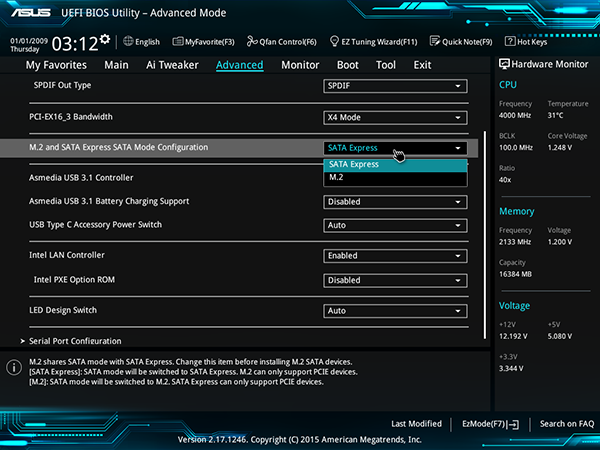
Task: Open the LED Design Switch dropdown
Action: click(395, 311)
